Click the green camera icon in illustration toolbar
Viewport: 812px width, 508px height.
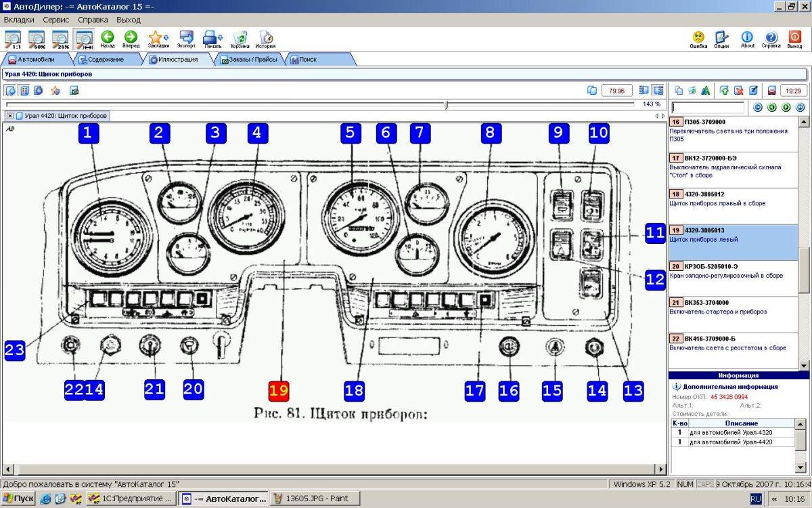click(74, 90)
